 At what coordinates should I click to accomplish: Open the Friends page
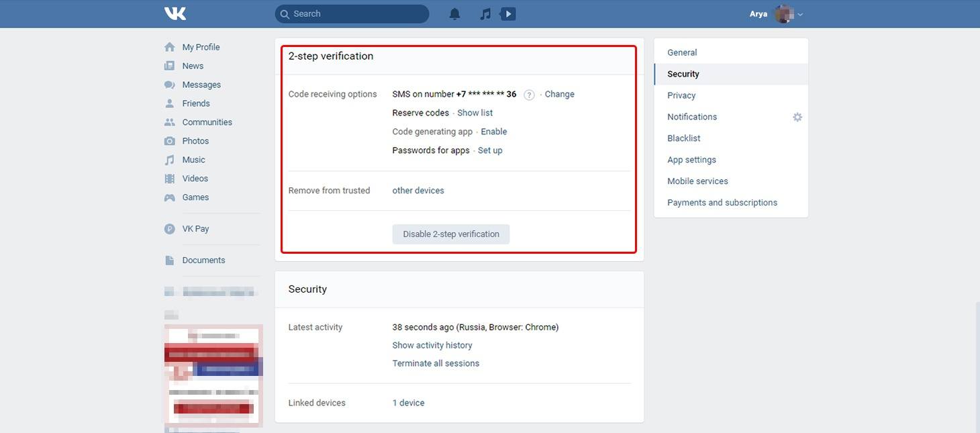coord(196,103)
